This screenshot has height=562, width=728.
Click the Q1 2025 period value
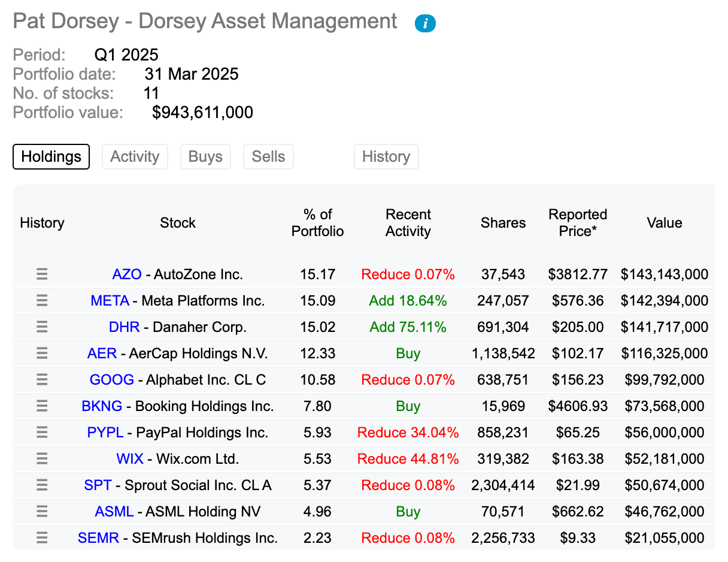click(x=126, y=55)
